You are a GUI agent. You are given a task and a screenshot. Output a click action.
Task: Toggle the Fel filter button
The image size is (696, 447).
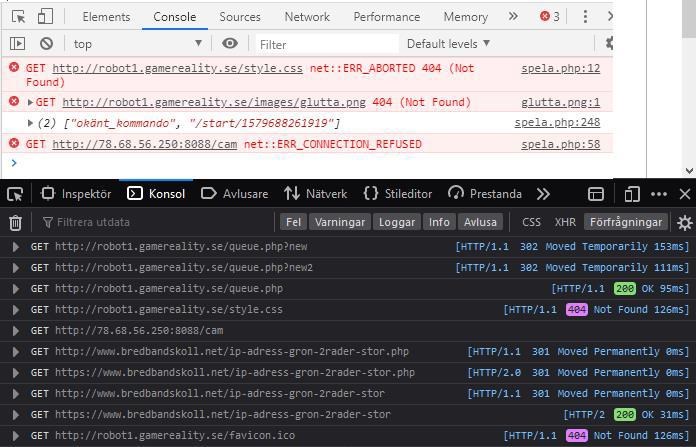pyautogui.click(x=292, y=222)
